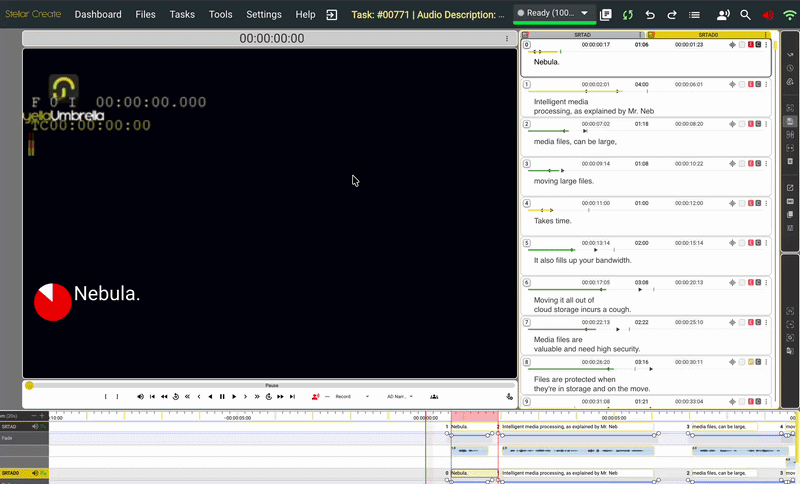Click the microphone settings icon in player bar
The width and height of the screenshot is (800, 484).
point(509,396)
